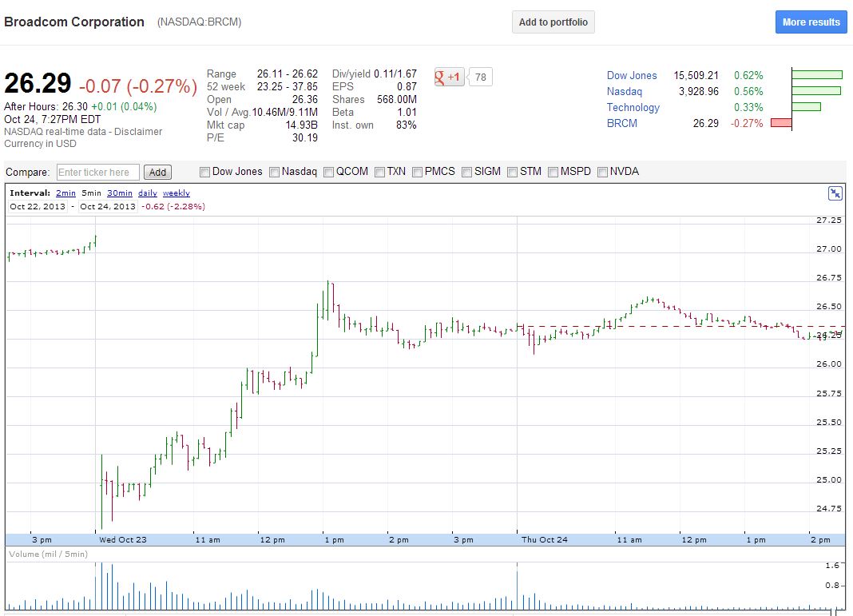This screenshot has height=616, width=853.
Task: Click the +1 count bubble showing 78
Action: 480,77
